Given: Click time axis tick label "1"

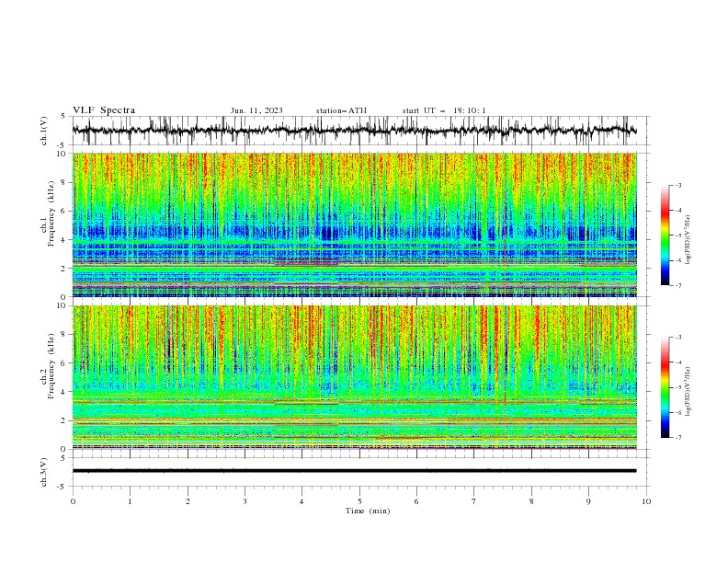Looking at the screenshot, I should pos(130,501).
